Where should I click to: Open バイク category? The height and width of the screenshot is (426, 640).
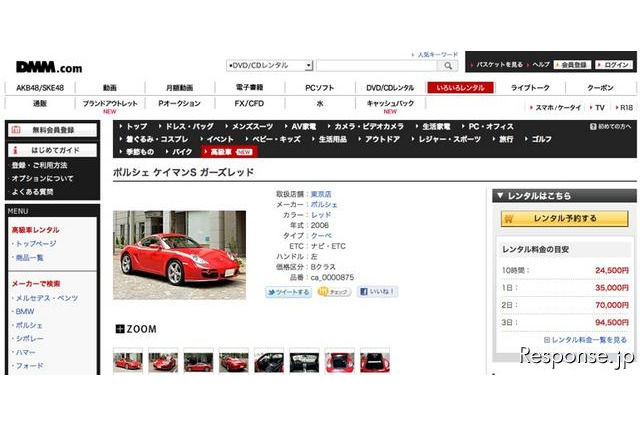pos(182,152)
